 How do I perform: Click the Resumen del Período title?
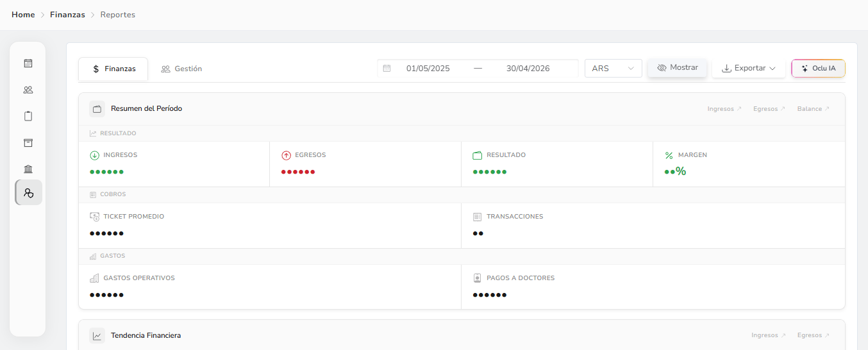coord(146,109)
